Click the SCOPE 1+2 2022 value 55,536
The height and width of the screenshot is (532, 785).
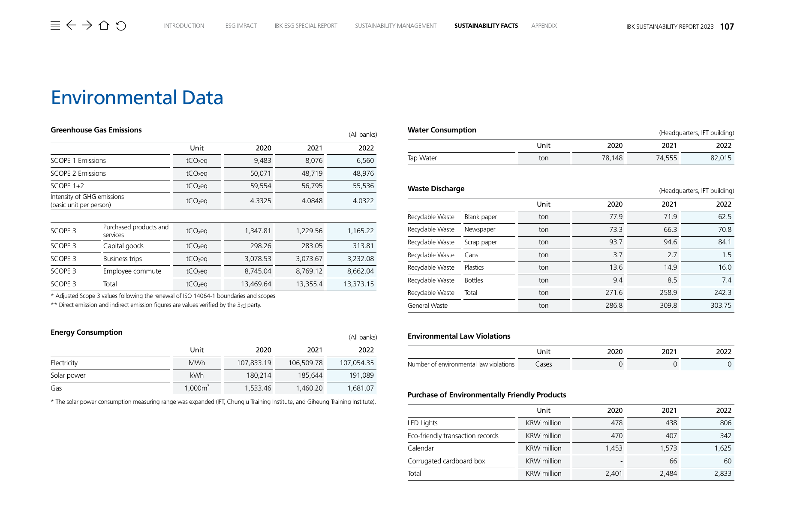363,186
